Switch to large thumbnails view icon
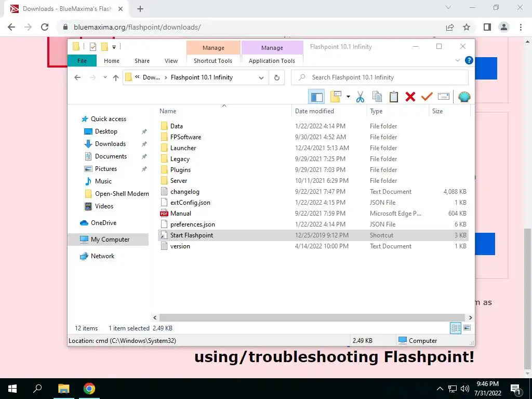Viewport: 532px width, 399px height. tap(467, 328)
